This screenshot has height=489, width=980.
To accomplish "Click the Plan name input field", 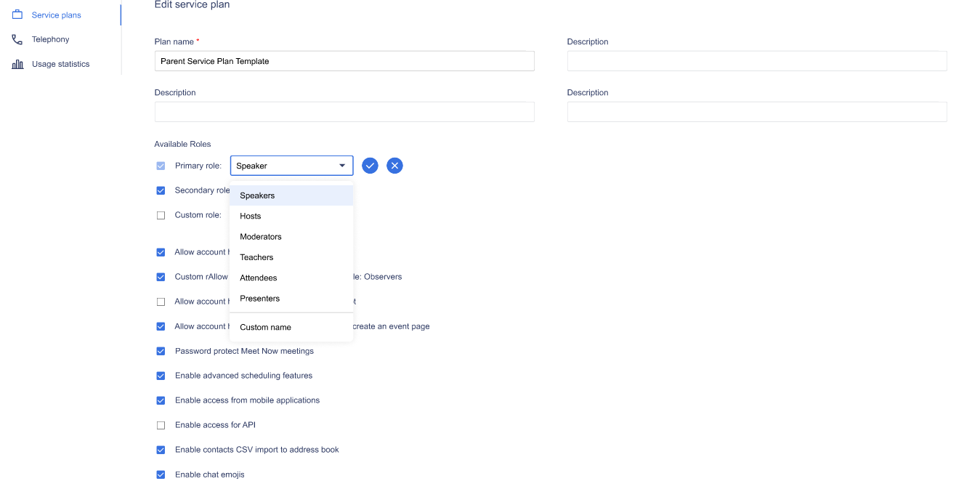I will 344,61.
